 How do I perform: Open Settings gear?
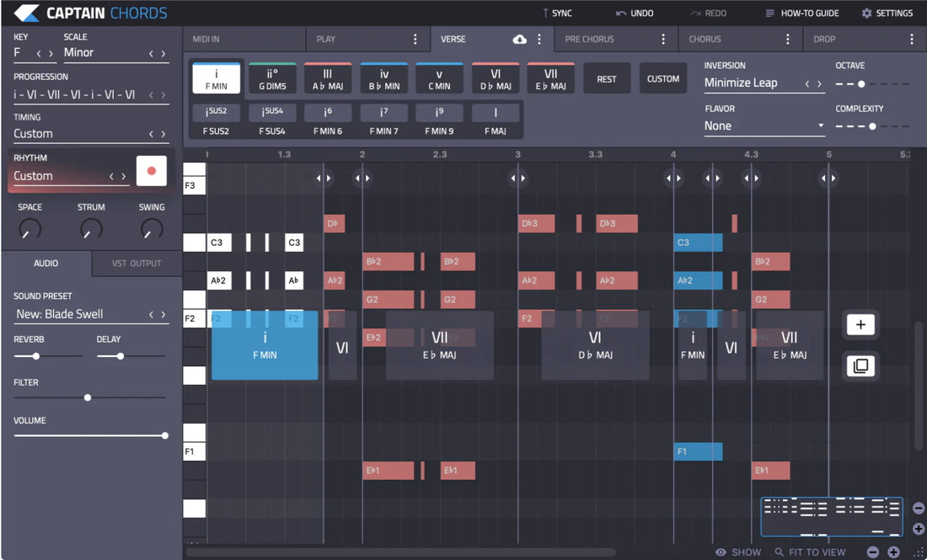[x=866, y=13]
